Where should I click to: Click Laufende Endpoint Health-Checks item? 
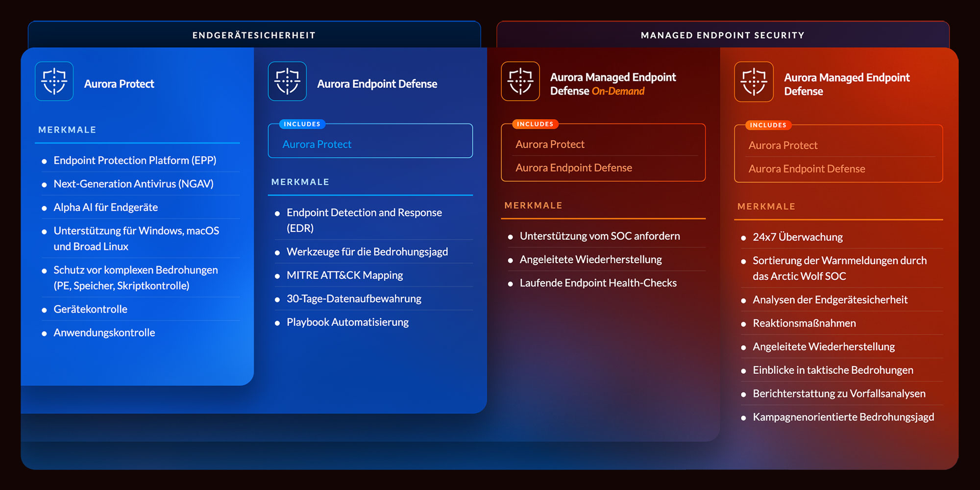click(x=598, y=283)
